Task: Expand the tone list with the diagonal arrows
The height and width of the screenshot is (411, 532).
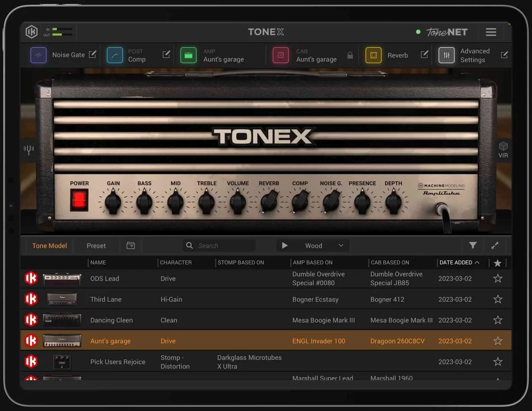Action: [x=495, y=245]
